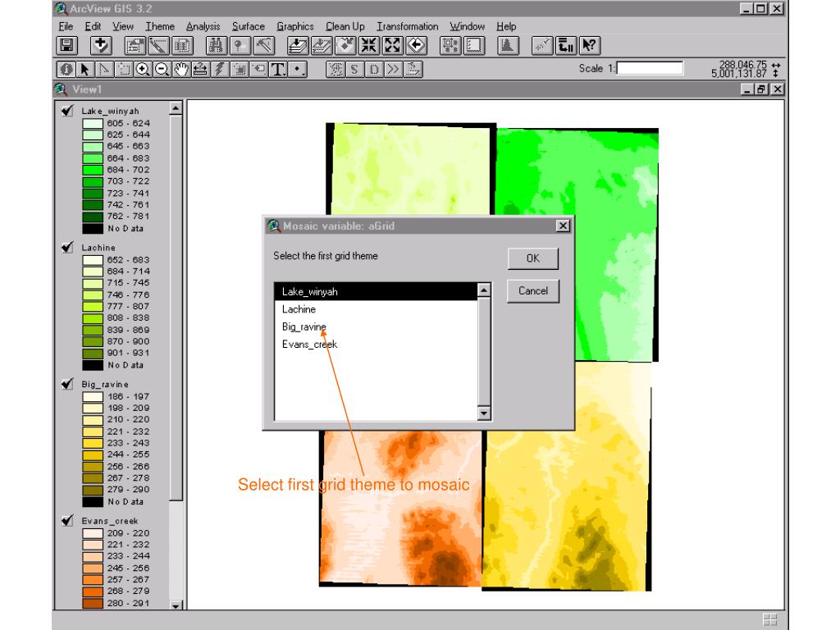
Task: Click the Zoom Out arrows-outward button
Action: point(393,46)
